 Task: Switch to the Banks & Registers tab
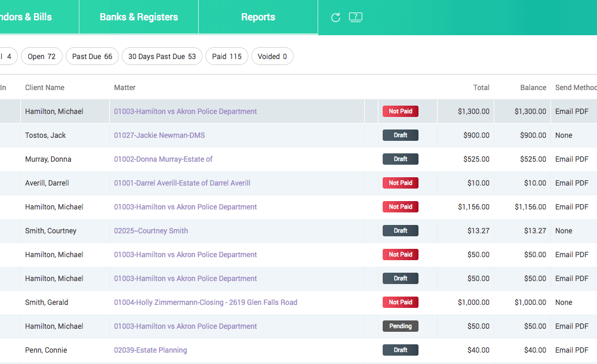click(139, 17)
